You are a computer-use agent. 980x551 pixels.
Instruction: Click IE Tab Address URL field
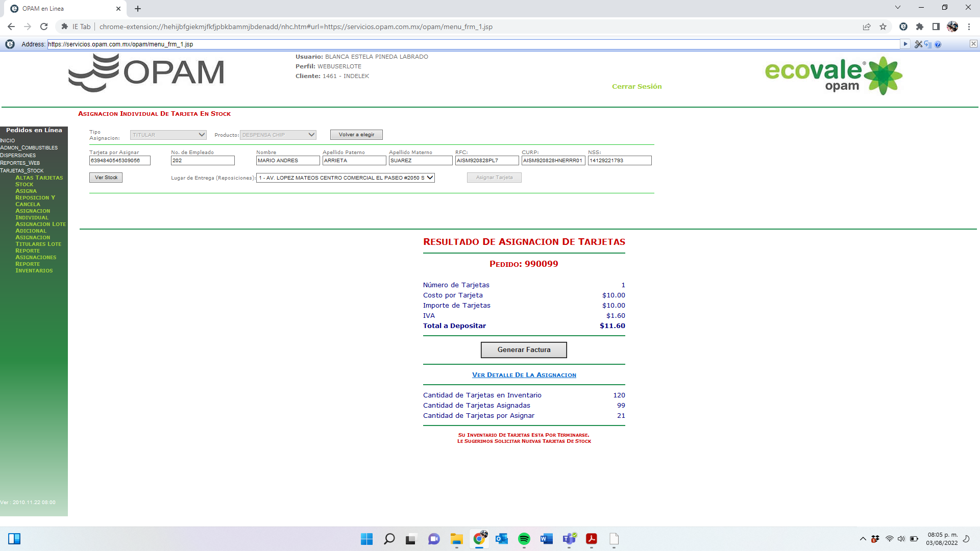(x=474, y=44)
